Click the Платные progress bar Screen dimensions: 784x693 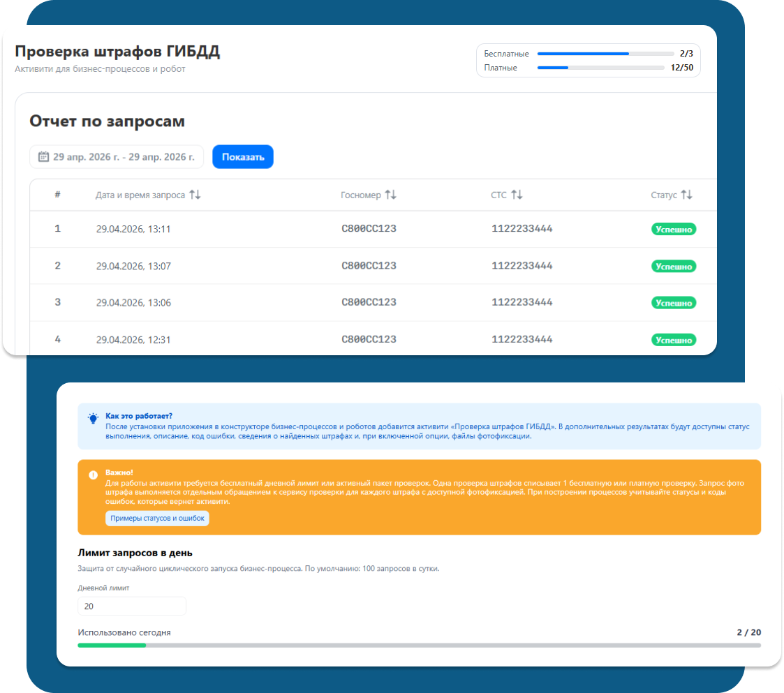pyautogui.click(x=600, y=68)
